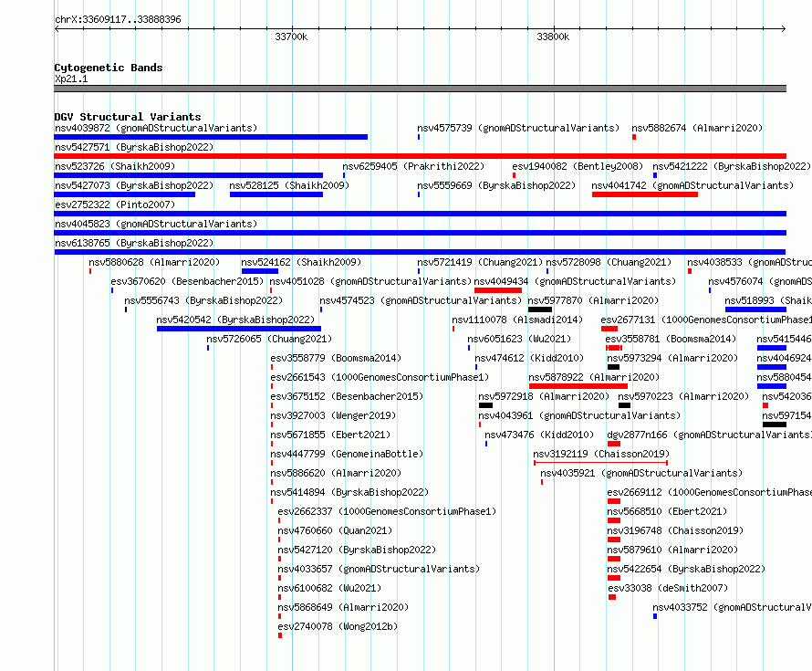Select nsv5726065 Chuang2021 label
The width and height of the screenshot is (812, 671).
point(269,339)
